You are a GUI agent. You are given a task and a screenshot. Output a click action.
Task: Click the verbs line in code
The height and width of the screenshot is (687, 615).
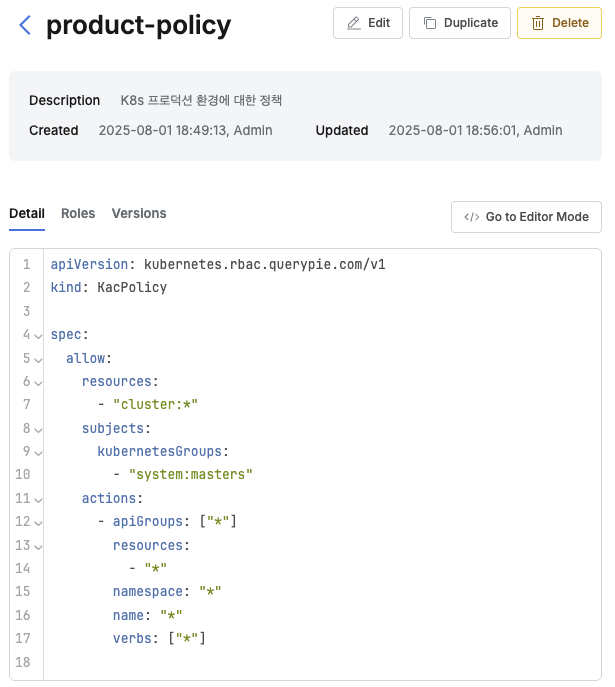159,638
